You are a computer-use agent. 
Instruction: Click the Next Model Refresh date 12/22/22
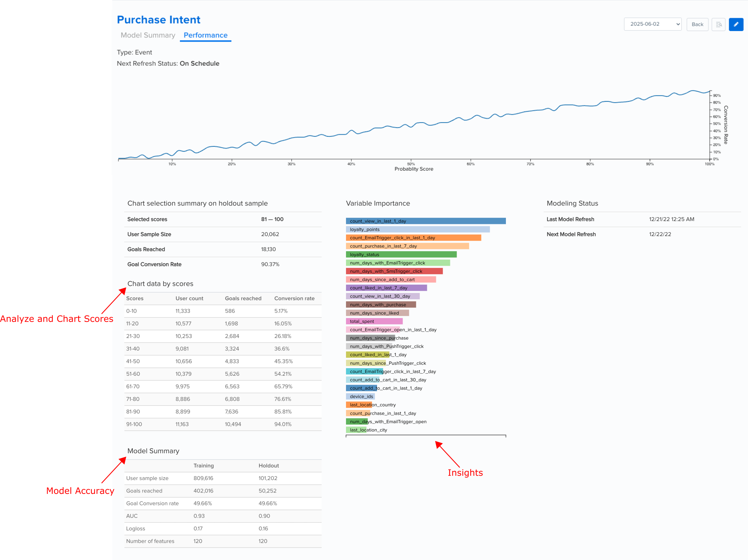click(x=660, y=234)
